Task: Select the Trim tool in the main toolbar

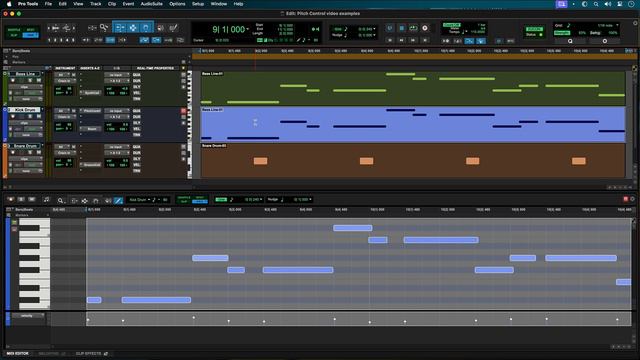Action: click(x=120, y=28)
